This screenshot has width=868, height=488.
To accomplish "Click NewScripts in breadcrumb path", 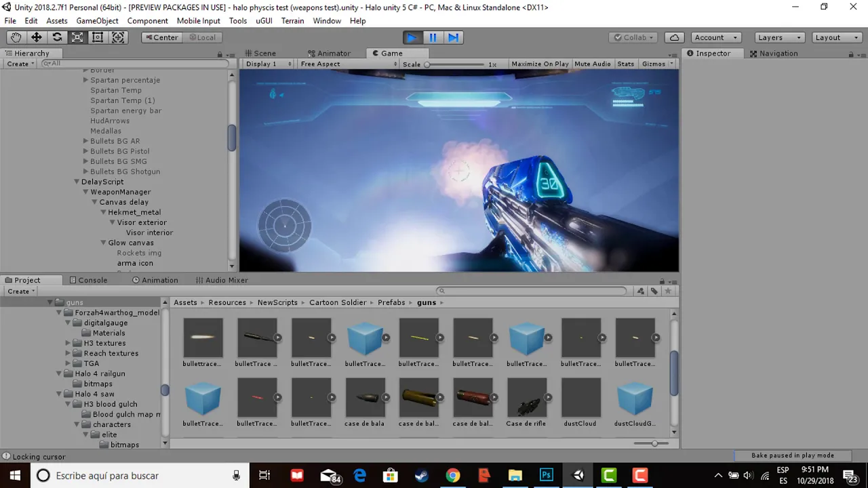I will coord(277,302).
